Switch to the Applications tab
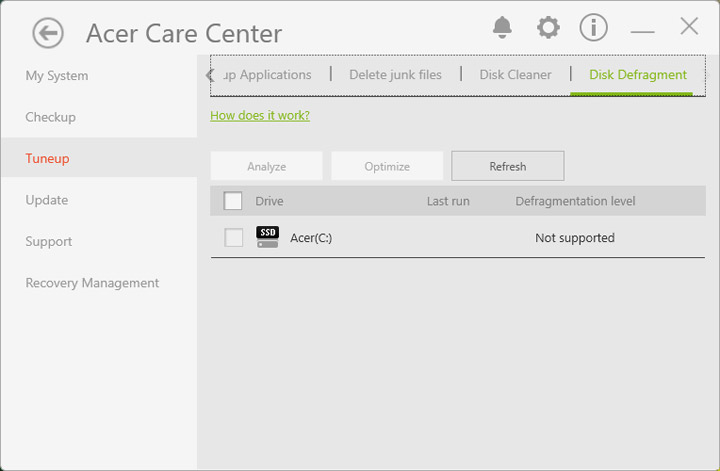720x471 pixels. [267, 75]
